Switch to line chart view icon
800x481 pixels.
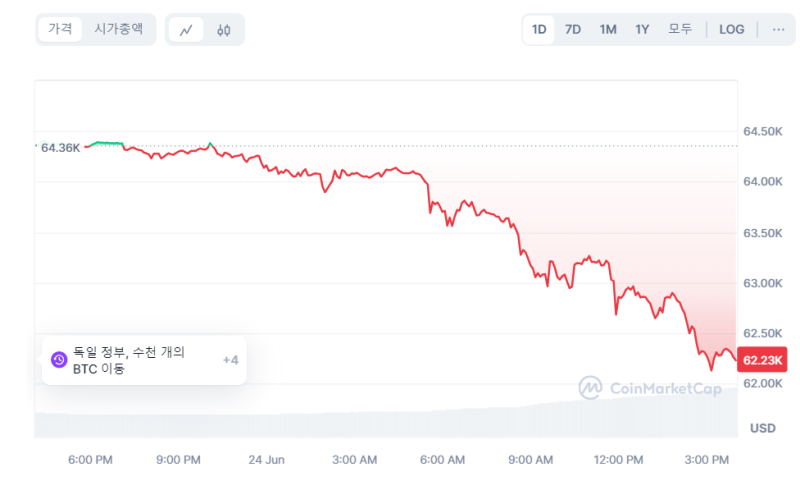pos(186,30)
